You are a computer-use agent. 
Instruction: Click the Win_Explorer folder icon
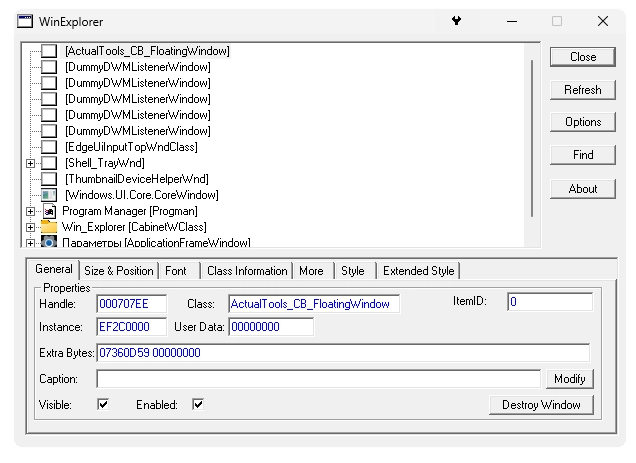pos(49,227)
